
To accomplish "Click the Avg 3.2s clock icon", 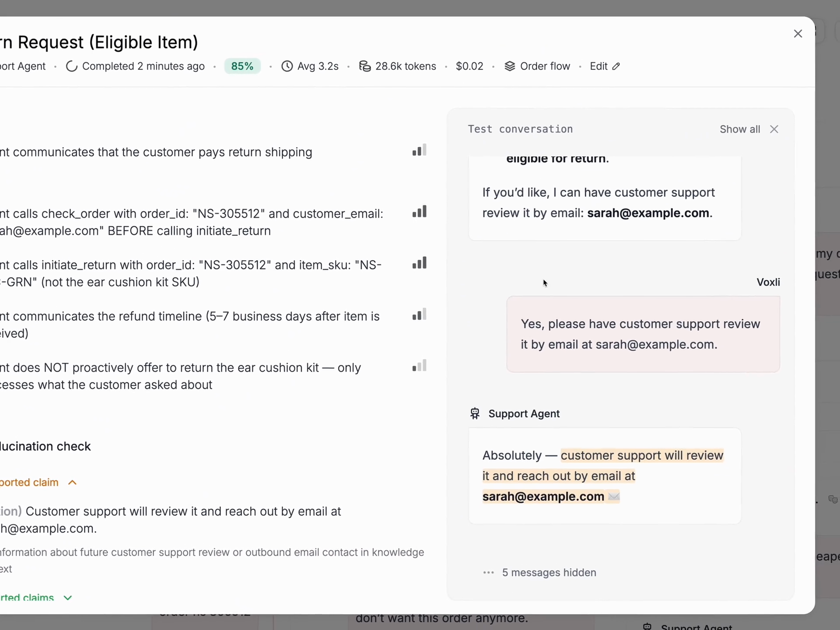I will (287, 66).
